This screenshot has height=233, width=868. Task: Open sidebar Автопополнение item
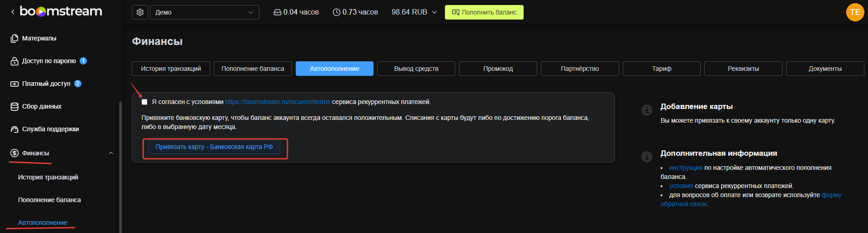pyautogui.click(x=43, y=223)
